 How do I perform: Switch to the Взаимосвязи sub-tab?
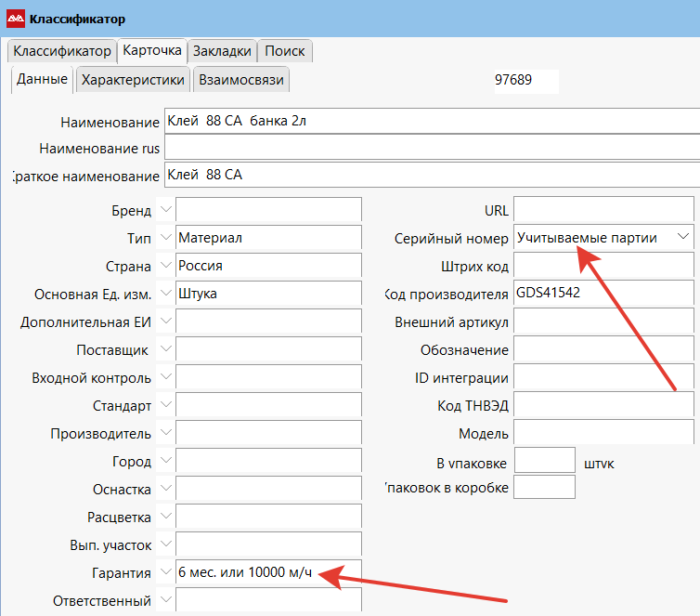[x=241, y=80]
